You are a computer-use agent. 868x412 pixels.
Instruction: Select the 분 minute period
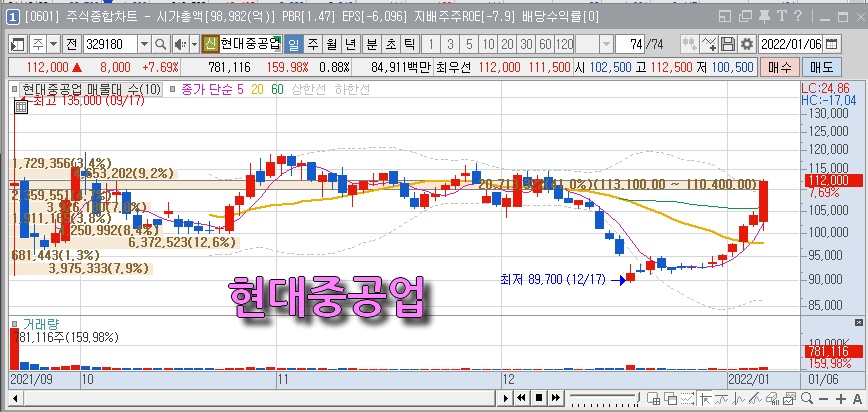[x=371, y=44]
